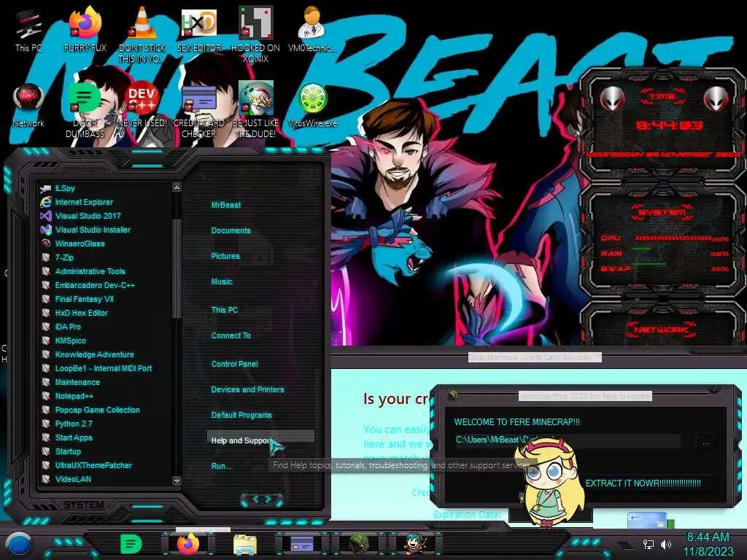Switch to Minecraft block taskbar item
This screenshot has width=747, height=560.
pyautogui.click(x=359, y=544)
